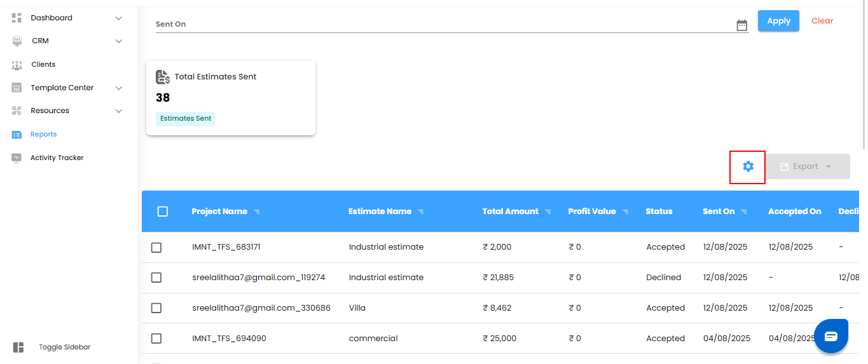The image size is (868, 364).
Task: Sort by Project Name filter icon
Action: click(x=257, y=212)
